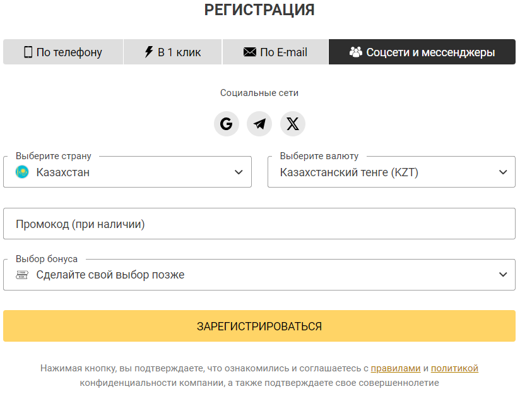The width and height of the screenshot is (532, 396).
Task: Click the bonus ticket icon
Action: (22, 275)
